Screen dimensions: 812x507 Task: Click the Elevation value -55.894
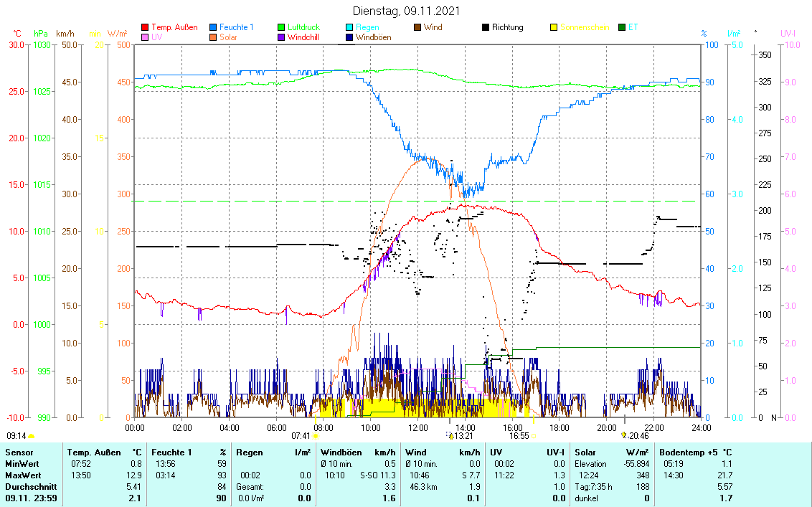tap(636, 464)
